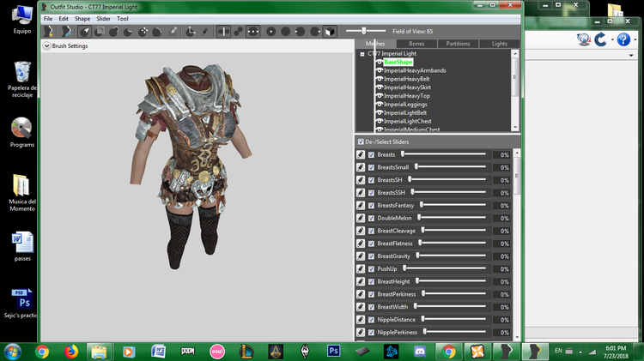Open the Shape menu
644x361 pixels.
click(x=82, y=19)
